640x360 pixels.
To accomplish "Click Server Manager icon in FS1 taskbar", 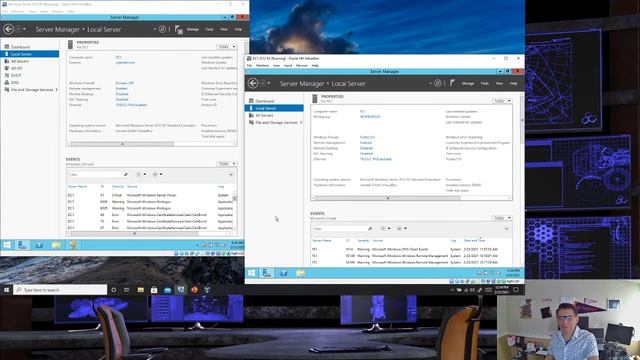I will pos(267,273).
